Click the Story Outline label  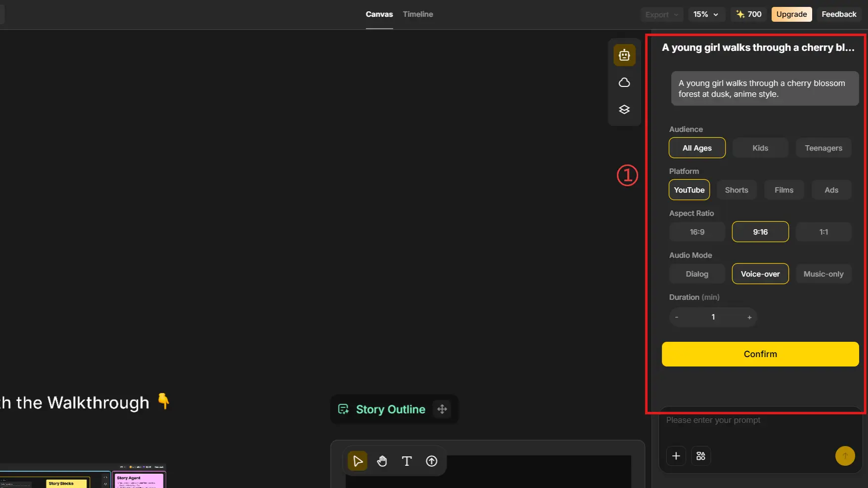tap(391, 409)
